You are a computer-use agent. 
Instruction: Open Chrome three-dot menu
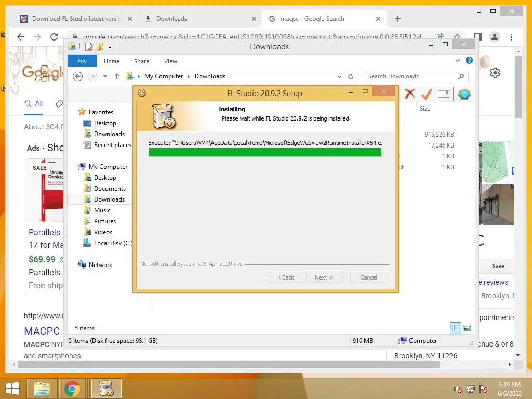pos(511,37)
